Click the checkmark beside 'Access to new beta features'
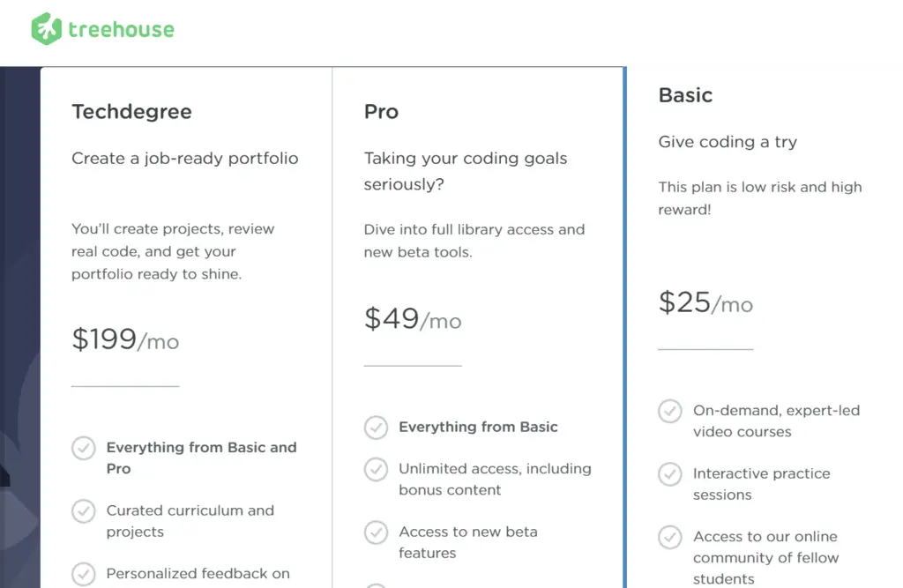The width and height of the screenshot is (903, 588). pyautogui.click(x=376, y=532)
